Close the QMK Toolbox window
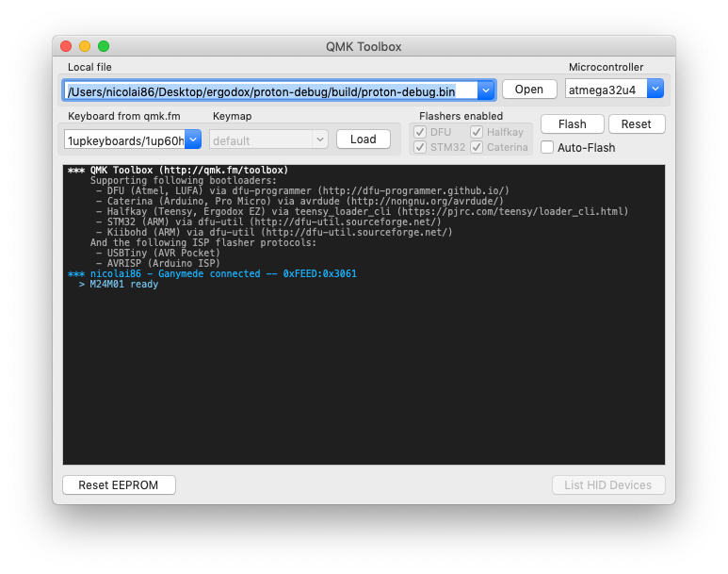 pyautogui.click(x=66, y=46)
